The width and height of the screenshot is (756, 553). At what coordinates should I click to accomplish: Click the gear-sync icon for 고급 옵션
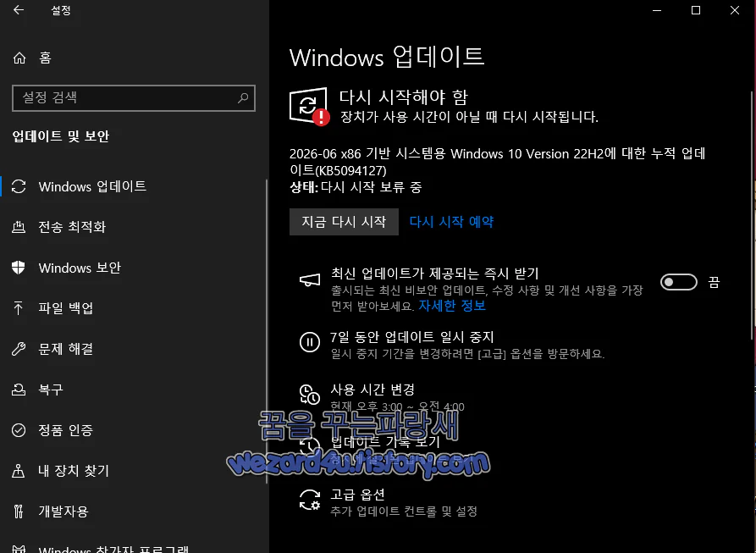pos(310,500)
